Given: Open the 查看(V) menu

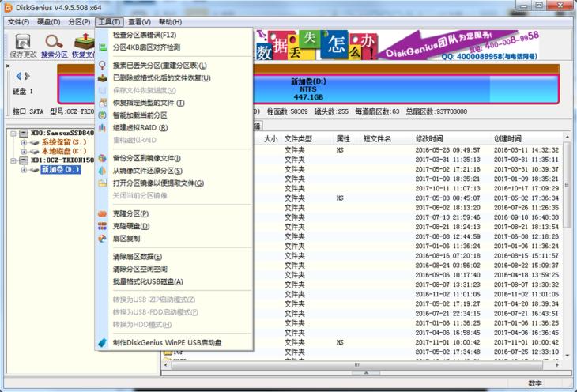Looking at the screenshot, I should tap(139, 22).
